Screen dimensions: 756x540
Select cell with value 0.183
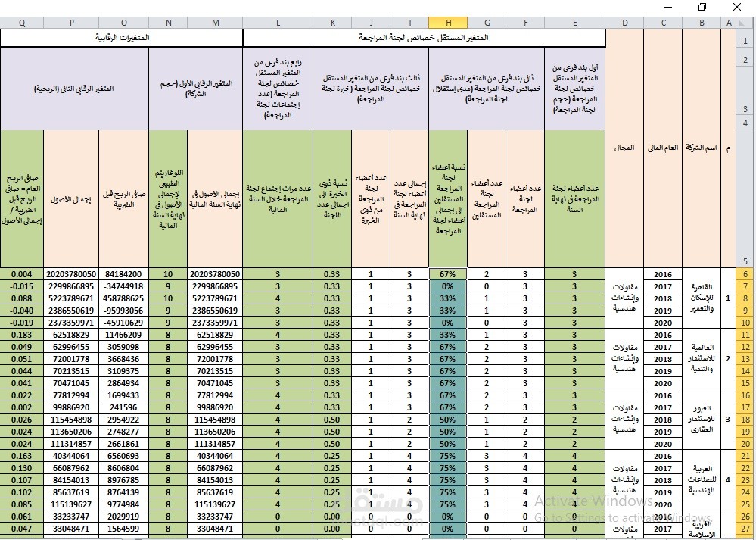pyautogui.click(x=22, y=335)
